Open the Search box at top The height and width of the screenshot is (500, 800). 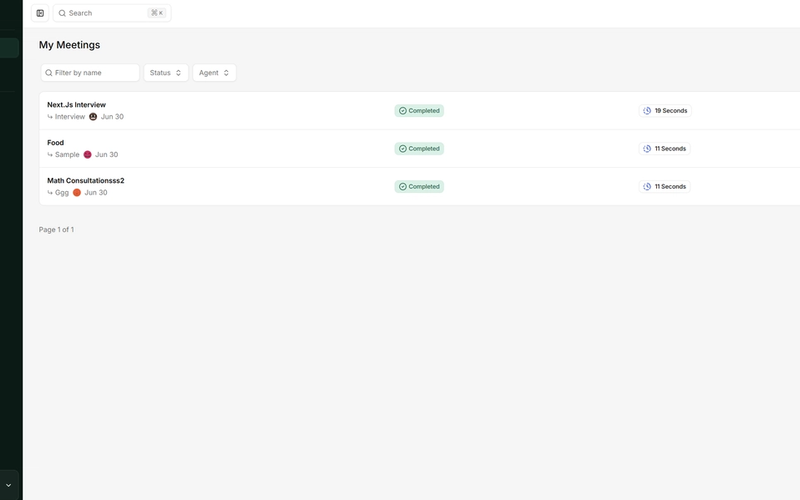click(112, 13)
